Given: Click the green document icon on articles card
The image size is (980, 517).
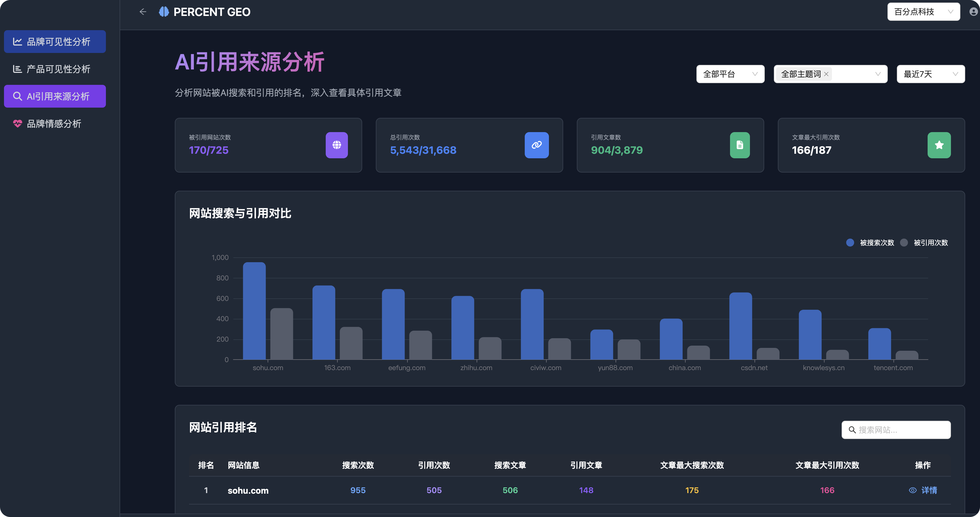Looking at the screenshot, I should click(x=740, y=145).
